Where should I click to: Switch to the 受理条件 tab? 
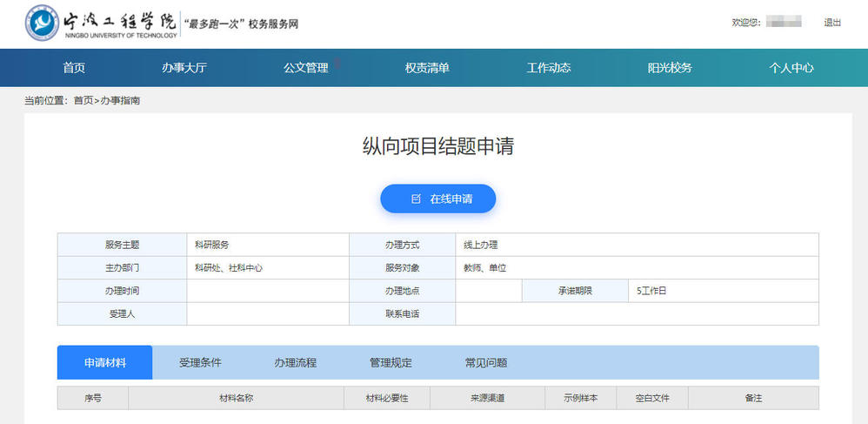(x=200, y=363)
